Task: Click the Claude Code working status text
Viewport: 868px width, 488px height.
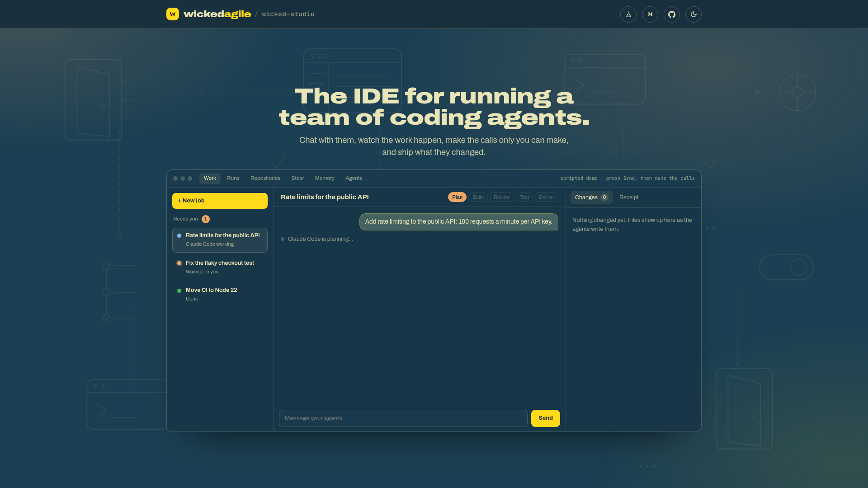Action: click(209, 244)
